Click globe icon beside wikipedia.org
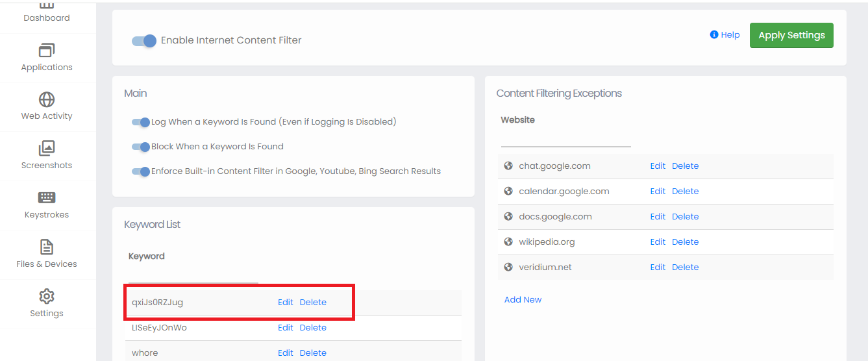This screenshot has width=868, height=361. point(508,242)
